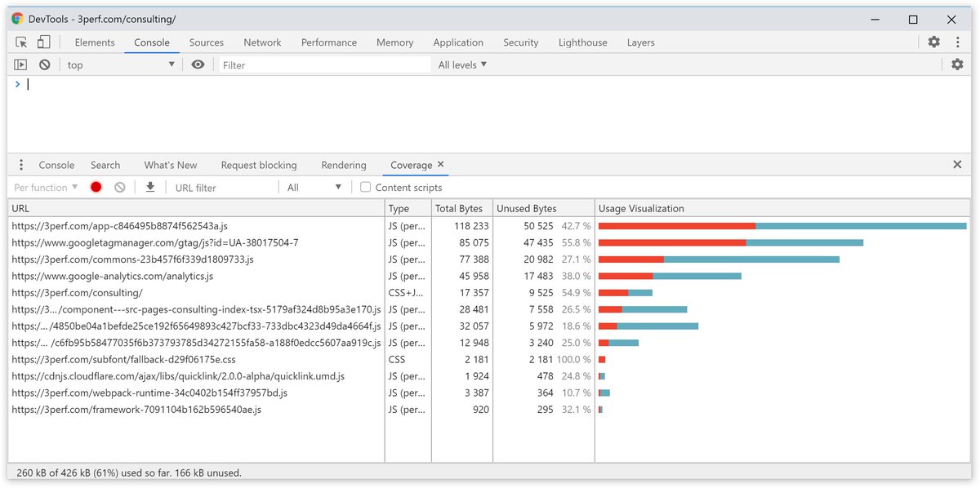Image resolution: width=980 pixels, height=488 pixels.
Task: Create live expression with the eye icon
Action: click(198, 64)
